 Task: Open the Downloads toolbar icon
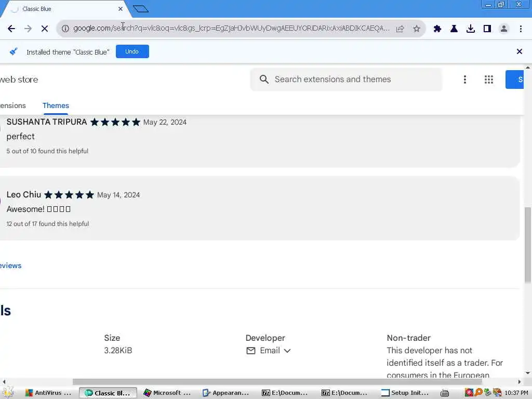point(471,29)
